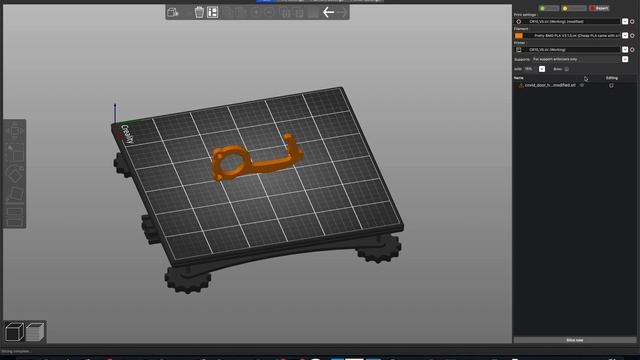Click warning icon beside covid_door stl object
This screenshot has height=360, width=640.
[521, 85]
